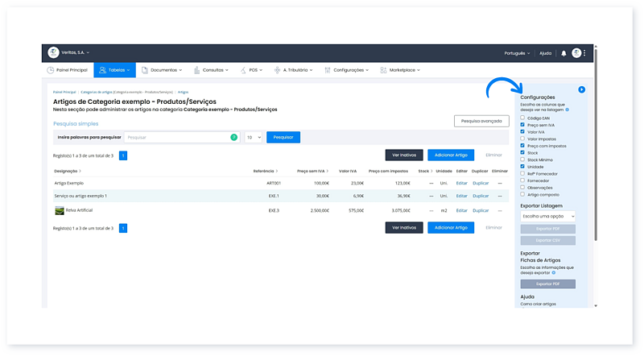Go to Painel Principal tab
The image size is (644, 356).
click(x=67, y=70)
